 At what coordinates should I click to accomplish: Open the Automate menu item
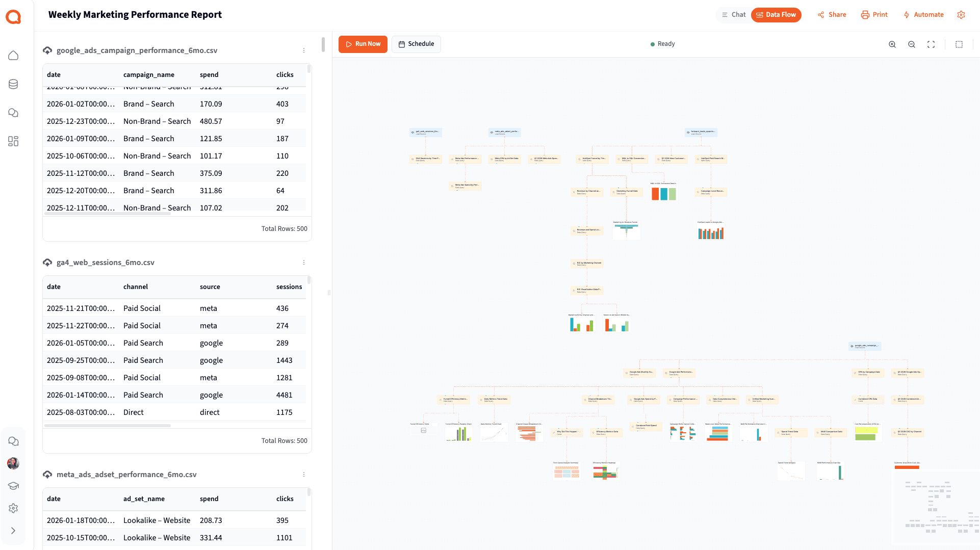tap(923, 15)
